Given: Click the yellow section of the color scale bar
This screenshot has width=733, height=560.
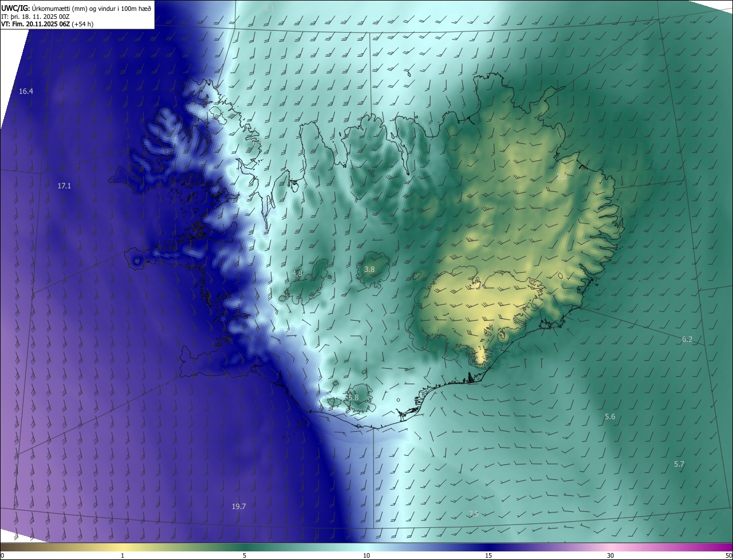Looking at the screenshot, I should pos(123,547).
